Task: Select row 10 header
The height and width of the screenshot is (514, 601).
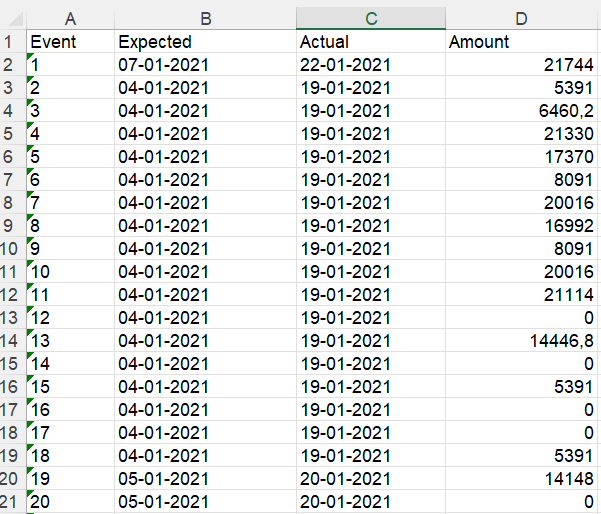Action: pos(8,248)
